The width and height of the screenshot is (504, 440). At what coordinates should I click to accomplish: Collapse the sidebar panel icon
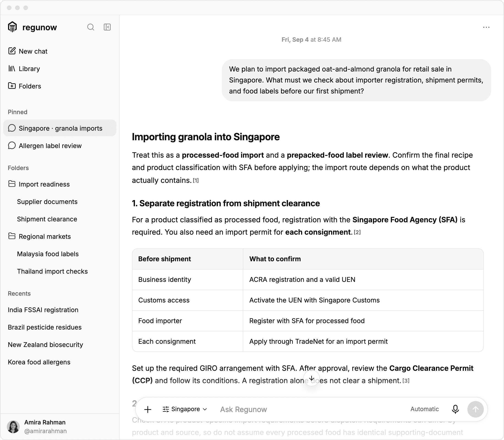(x=107, y=27)
